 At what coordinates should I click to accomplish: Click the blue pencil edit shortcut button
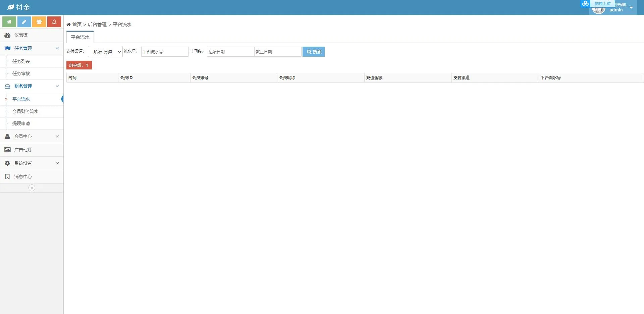click(x=24, y=22)
